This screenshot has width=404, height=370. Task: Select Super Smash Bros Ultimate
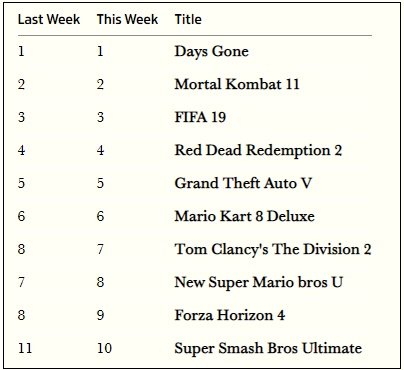pos(268,349)
